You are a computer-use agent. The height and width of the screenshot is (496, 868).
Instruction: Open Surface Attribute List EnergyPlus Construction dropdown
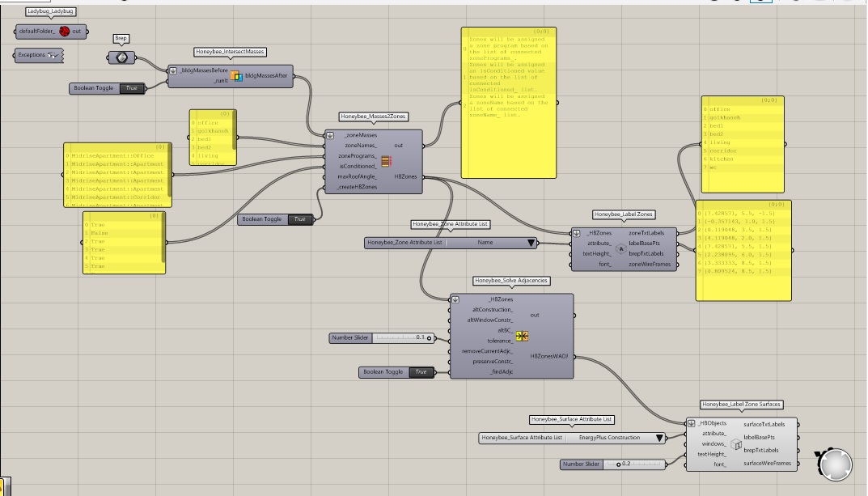point(659,438)
